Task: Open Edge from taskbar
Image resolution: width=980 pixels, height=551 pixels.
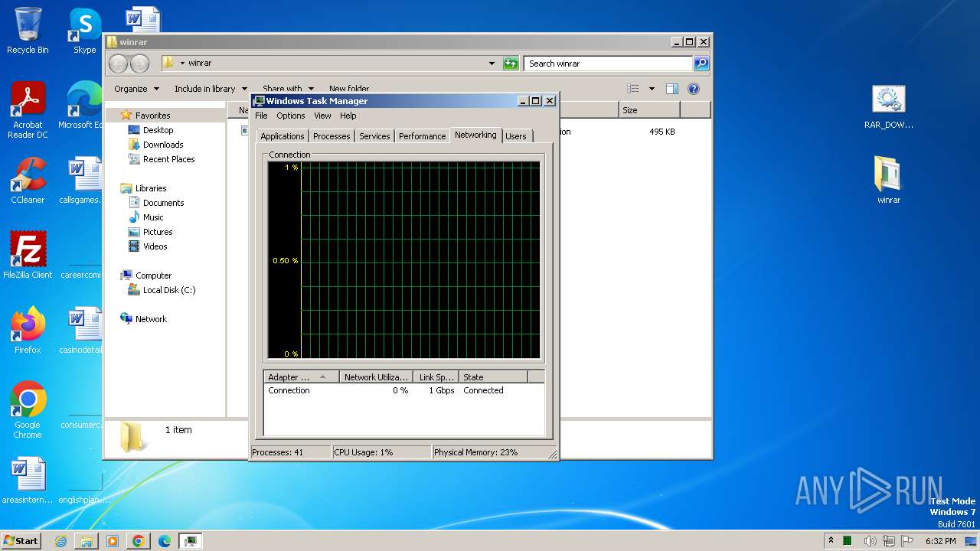Action: [x=164, y=541]
